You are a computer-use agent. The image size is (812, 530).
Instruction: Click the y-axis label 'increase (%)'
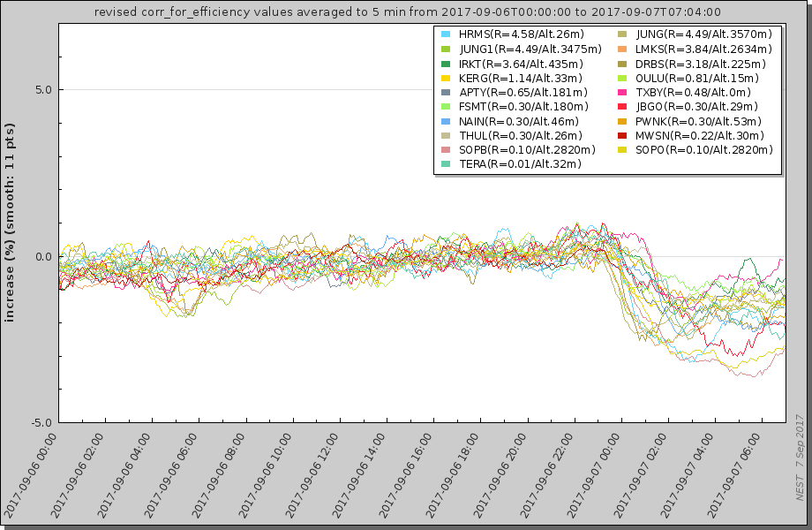(11, 223)
